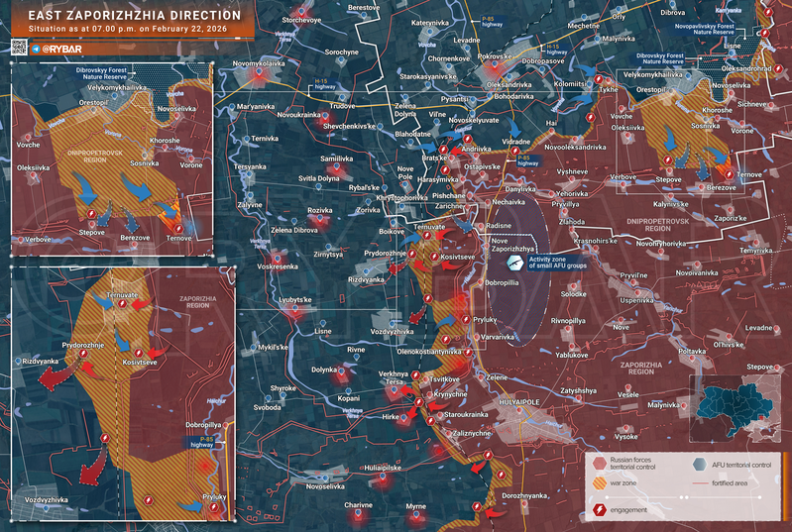792x532 pixels.
Task: Click the Myrne town marker
Action: [417, 515]
